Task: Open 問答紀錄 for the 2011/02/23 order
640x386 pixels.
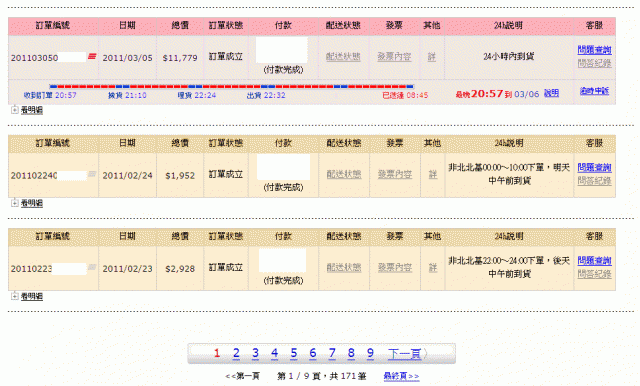Action: (594, 273)
